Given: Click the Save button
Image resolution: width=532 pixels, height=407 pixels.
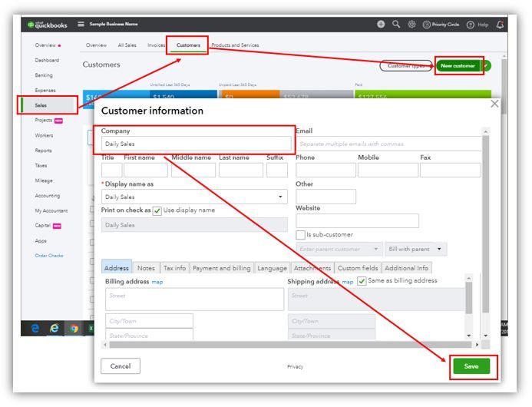Looking at the screenshot, I should click(471, 366).
